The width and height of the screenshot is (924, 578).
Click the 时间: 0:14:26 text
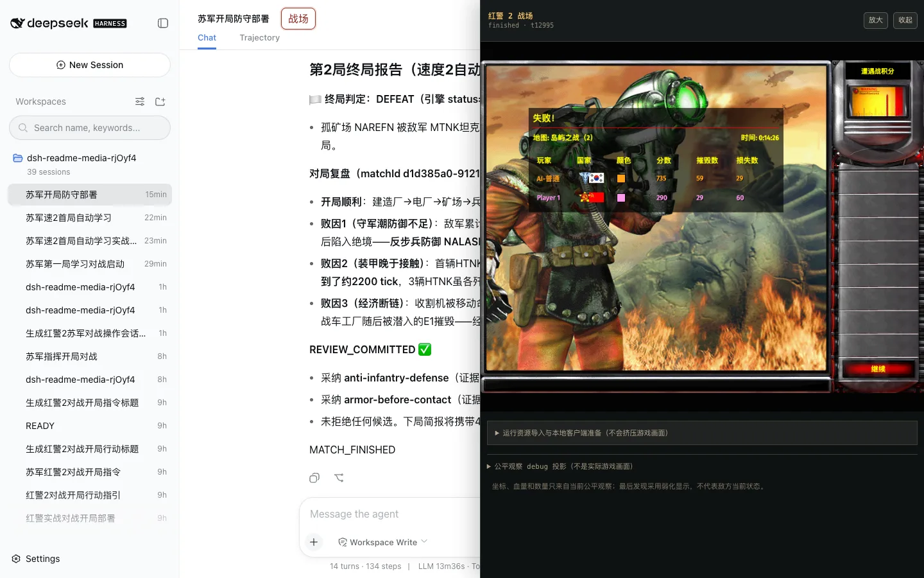760,137
